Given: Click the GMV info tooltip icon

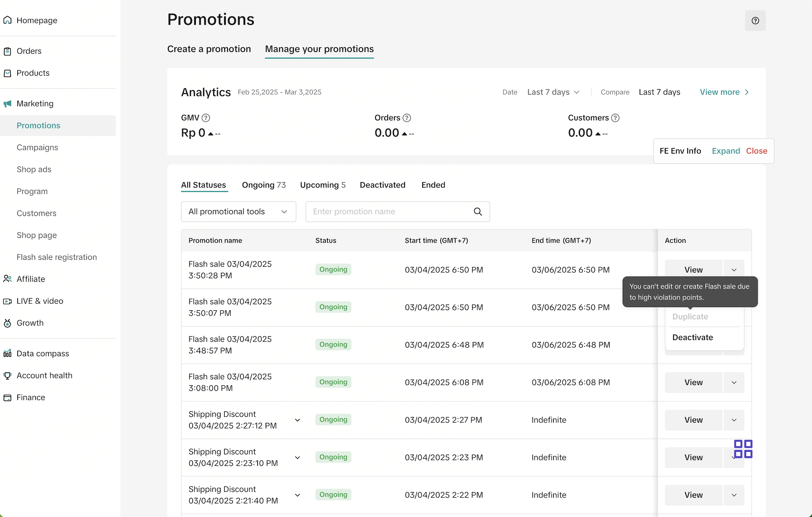Looking at the screenshot, I should pyautogui.click(x=206, y=118).
